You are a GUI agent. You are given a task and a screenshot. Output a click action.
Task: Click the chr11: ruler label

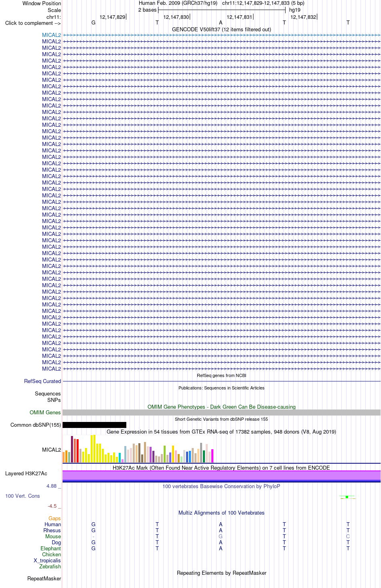tap(54, 17)
